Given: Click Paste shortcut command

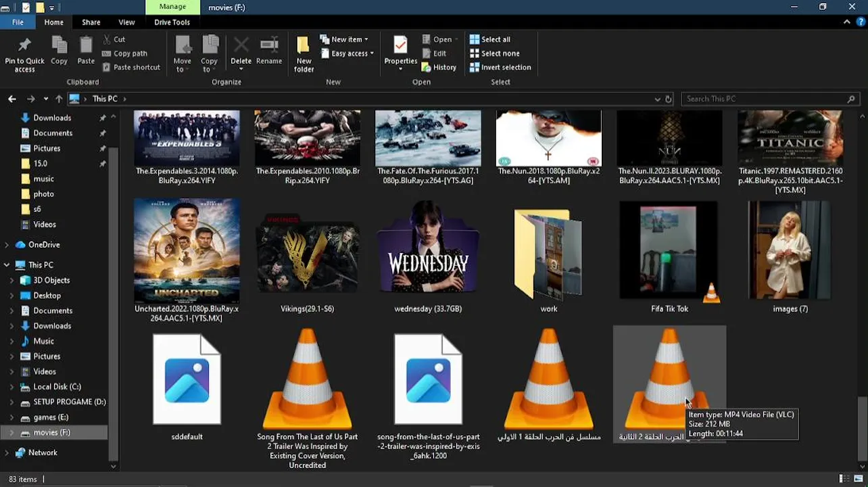Looking at the screenshot, I should [131, 67].
